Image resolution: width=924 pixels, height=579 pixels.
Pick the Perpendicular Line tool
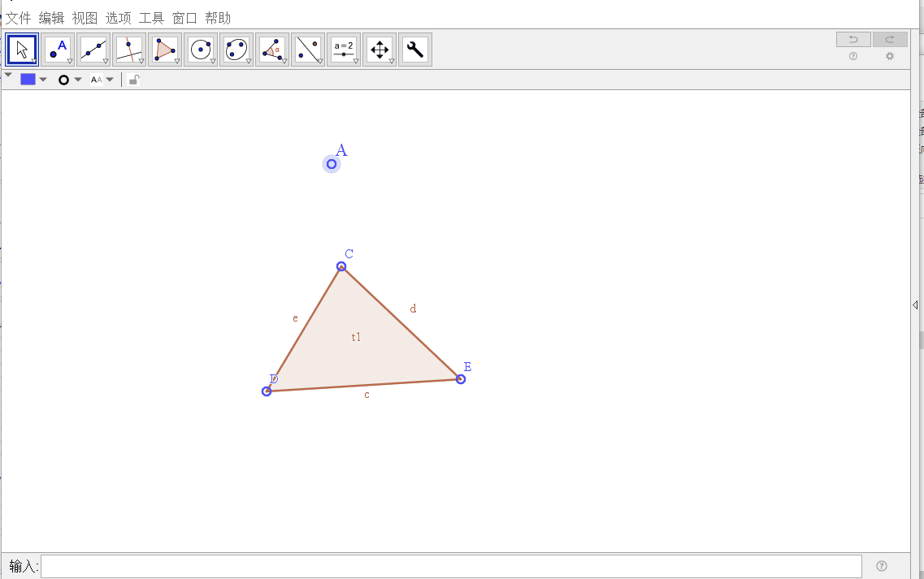tap(129, 50)
